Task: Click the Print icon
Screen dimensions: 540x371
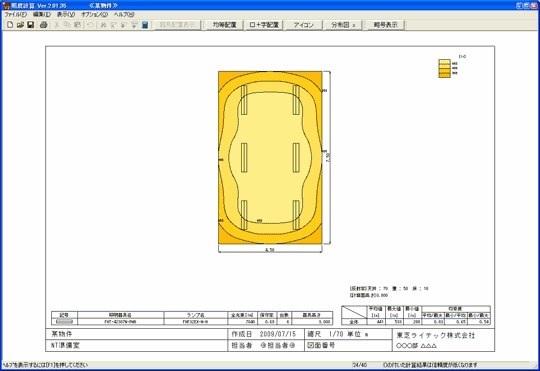Action: (43, 25)
